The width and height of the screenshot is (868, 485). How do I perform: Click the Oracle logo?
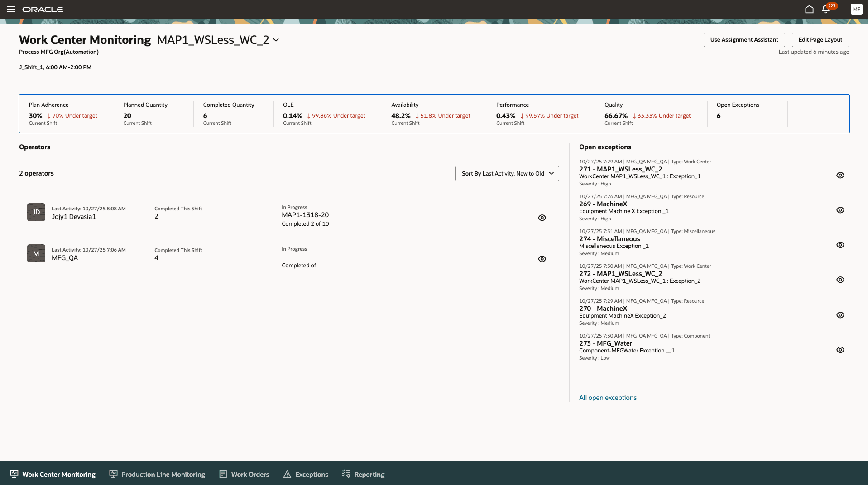43,9
